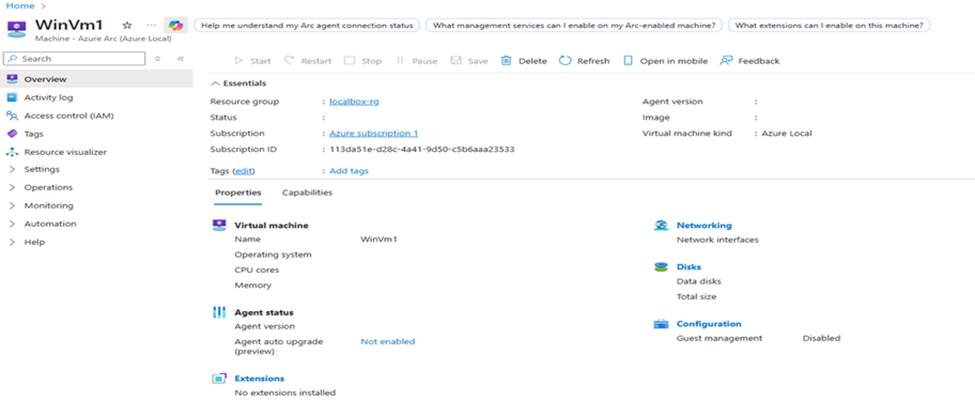Click the No extensions installed text
Viewport: 975px width, 400px height.
285,393
